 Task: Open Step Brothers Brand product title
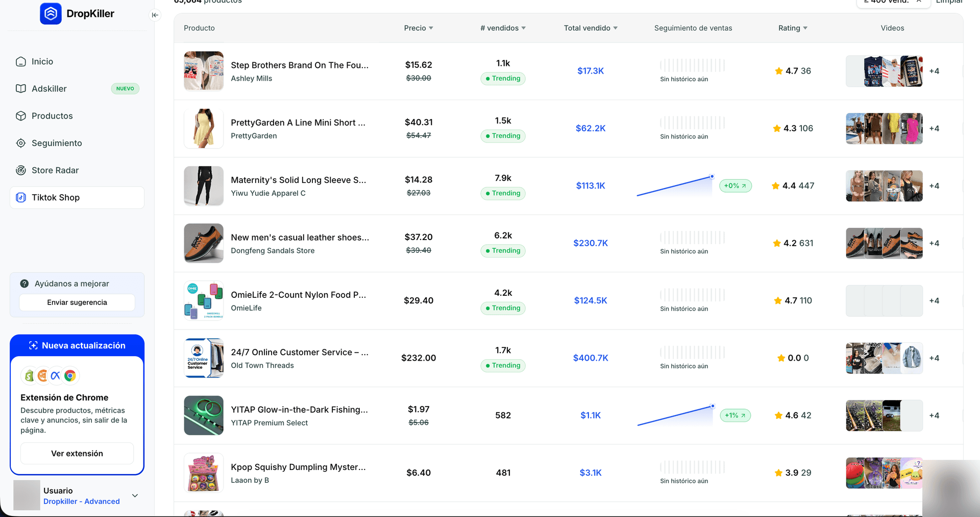(300, 65)
